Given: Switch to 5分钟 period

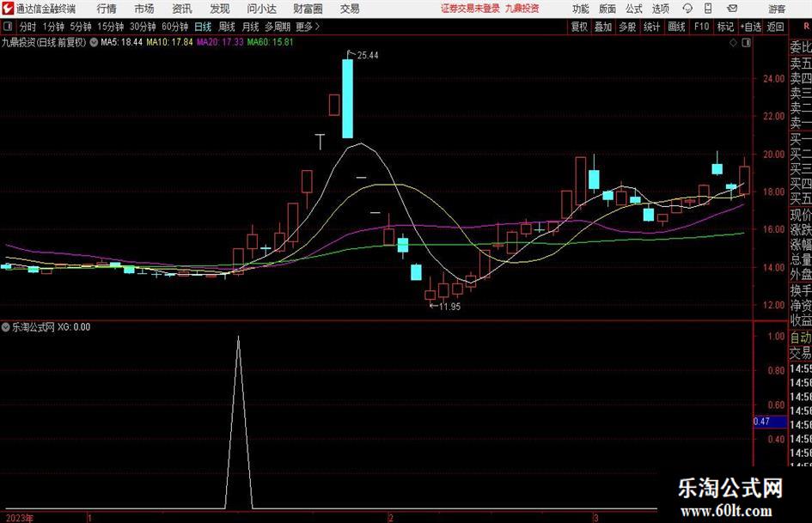Looking at the screenshot, I should click(x=81, y=27).
